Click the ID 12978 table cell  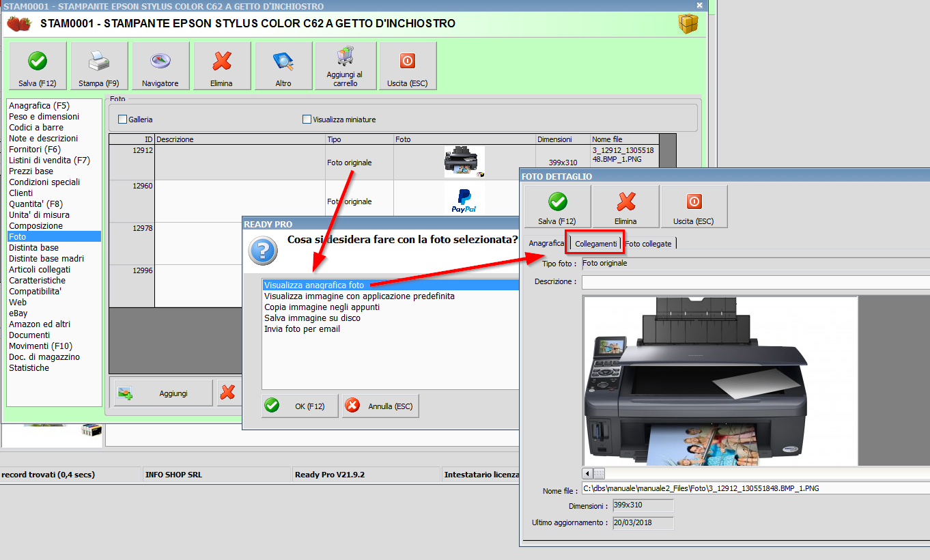tap(132, 243)
